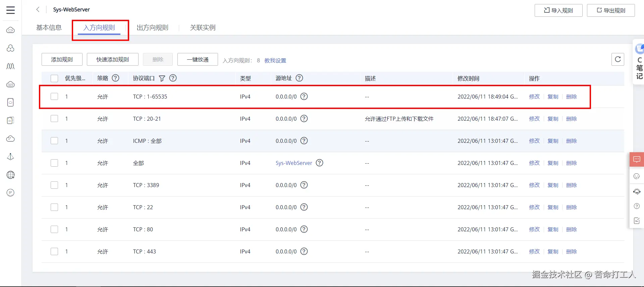Check the ICMP : 全部 rule checkbox
The width and height of the screenshot is (644, 287).
pyautogui.click(x=54, y=141)
